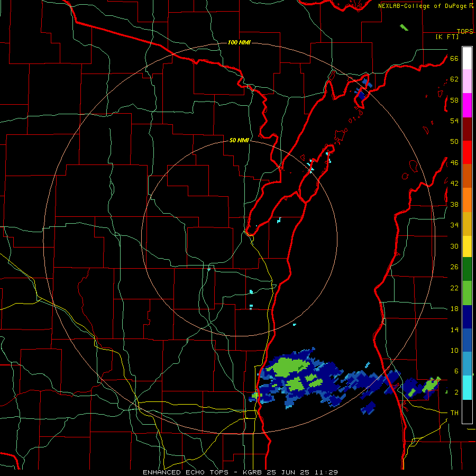
Task: Click the [K FT] units label
Action: [447, 36]
